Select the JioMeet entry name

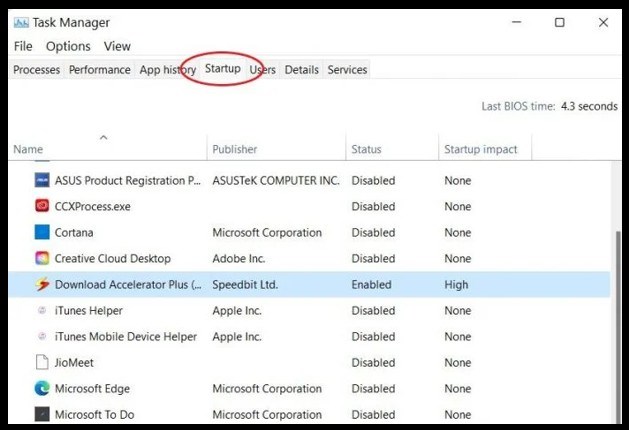tap(74, 363)
